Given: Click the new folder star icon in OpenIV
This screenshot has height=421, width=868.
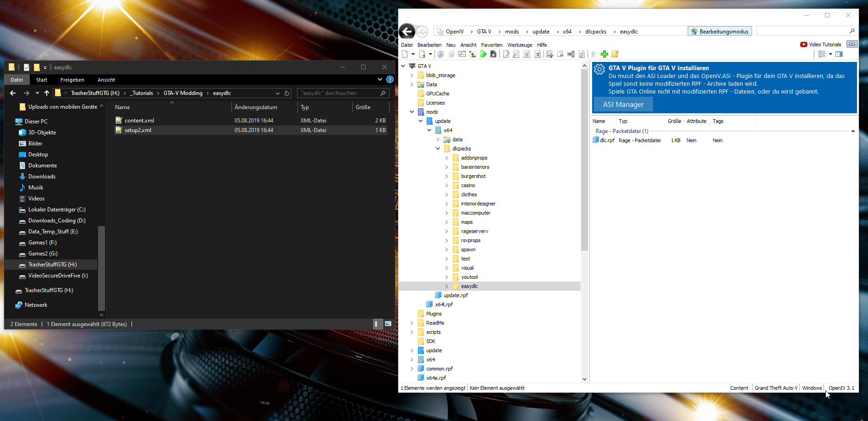Looking at the screenshot, I should (x=615, y=54).
